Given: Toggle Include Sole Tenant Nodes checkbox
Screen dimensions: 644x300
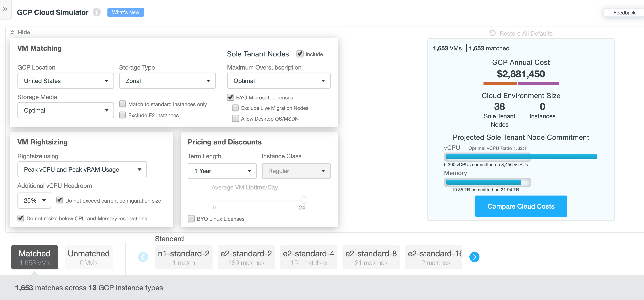Looking at the screenshot, I should 300,54.
